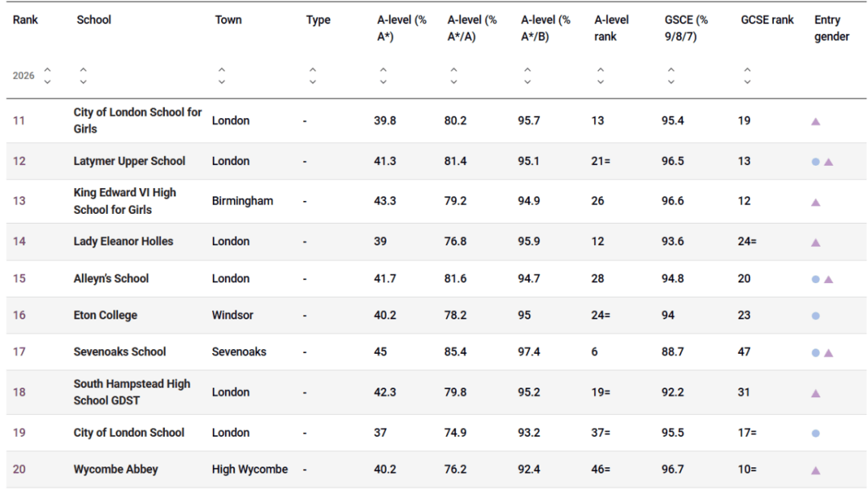Sort GCSE rank ascending with the up arrow

747,70
